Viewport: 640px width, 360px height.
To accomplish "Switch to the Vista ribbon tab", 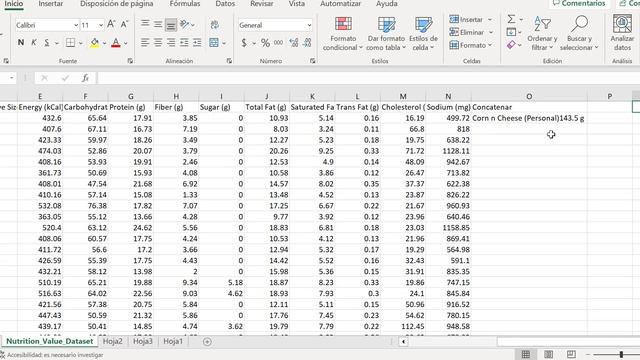I will 297,4.
